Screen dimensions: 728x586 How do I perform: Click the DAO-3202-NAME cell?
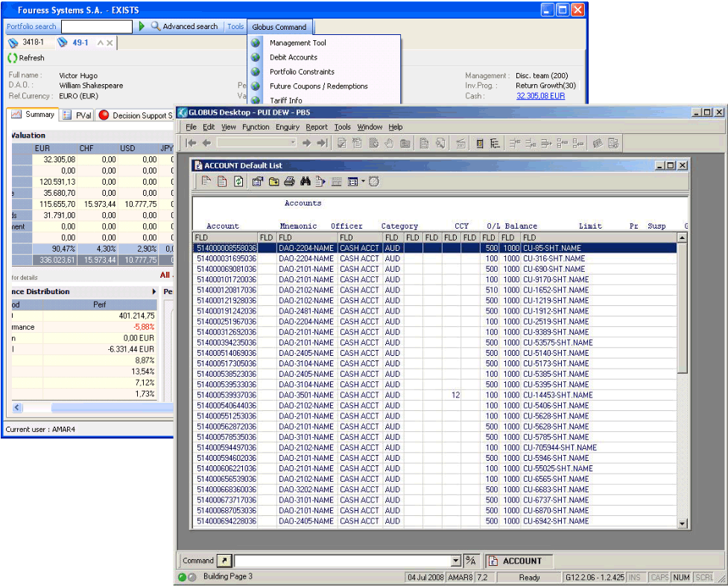[306, 489]
